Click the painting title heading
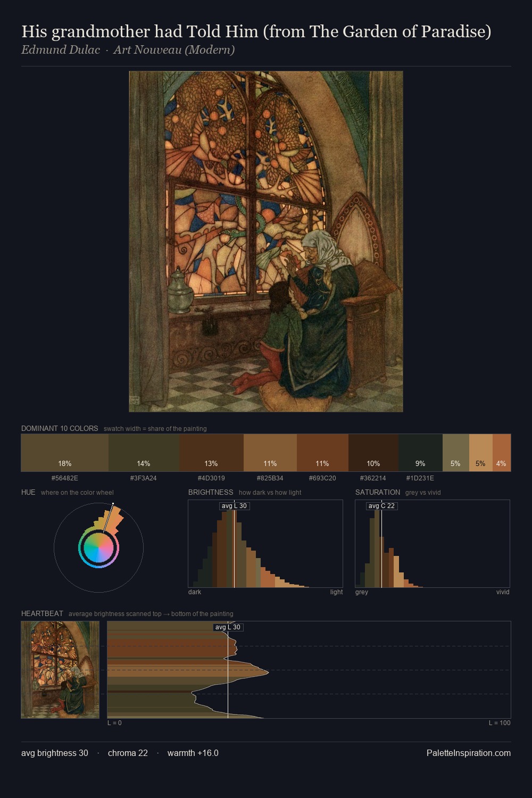The width and height of the screenshot is (532, 798). [x=256, y=31]
